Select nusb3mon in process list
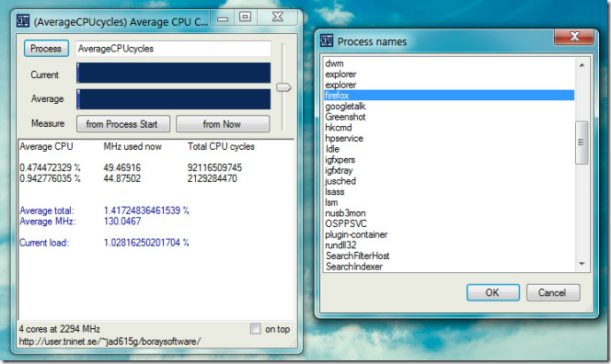 tap(449, 213)
